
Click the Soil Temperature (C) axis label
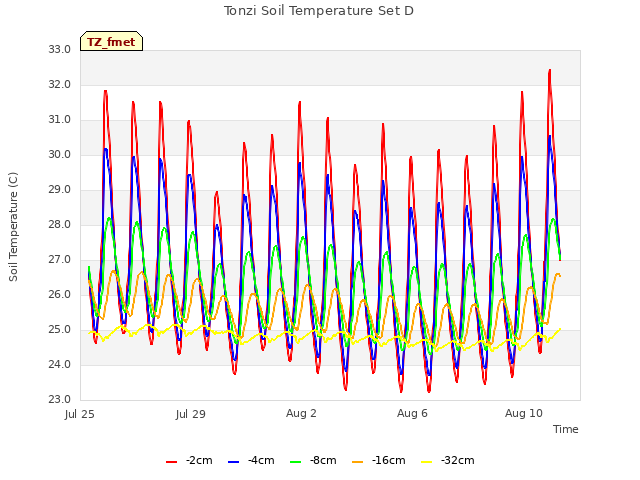[13, 227]
